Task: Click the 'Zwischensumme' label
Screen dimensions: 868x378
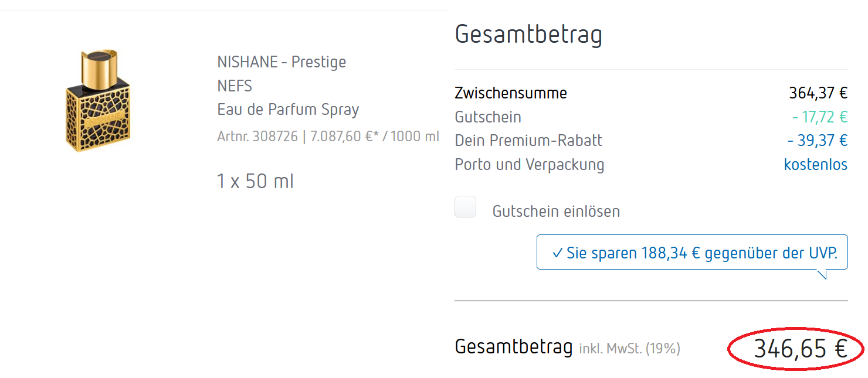Action: (511, 93)
